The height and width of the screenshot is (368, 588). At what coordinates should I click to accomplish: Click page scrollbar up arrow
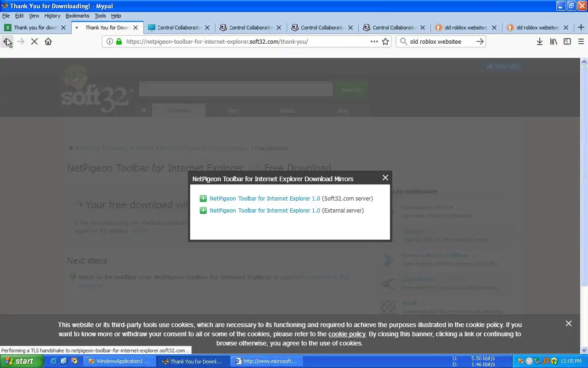(584, 62)
